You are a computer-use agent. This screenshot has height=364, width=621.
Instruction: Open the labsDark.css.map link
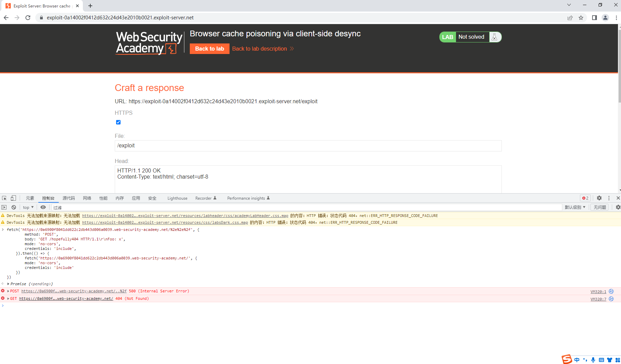(165, 222)
